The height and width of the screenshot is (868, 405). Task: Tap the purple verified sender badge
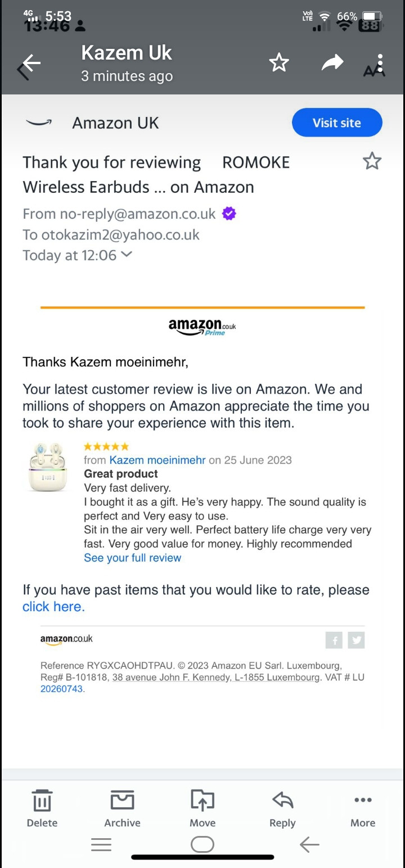(229, 214)
